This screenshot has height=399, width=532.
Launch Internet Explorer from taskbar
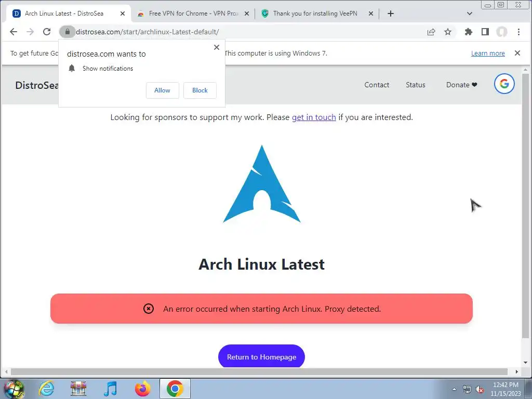tap(46, 389)
